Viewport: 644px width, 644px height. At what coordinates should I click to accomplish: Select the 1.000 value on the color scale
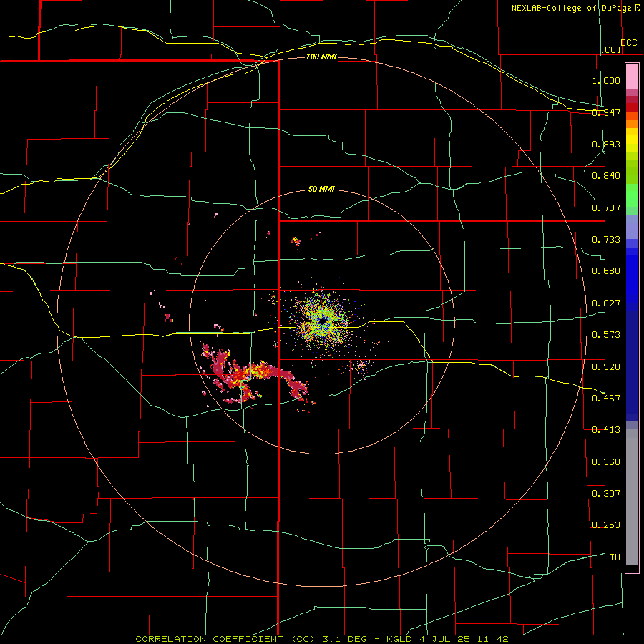(x=606, y=80)
